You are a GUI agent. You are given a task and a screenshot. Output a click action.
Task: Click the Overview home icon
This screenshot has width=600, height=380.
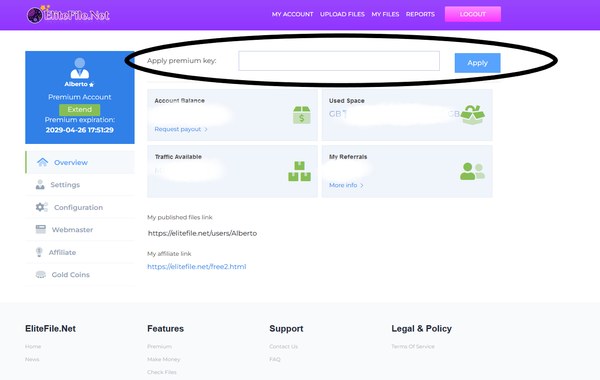(42, 162)
